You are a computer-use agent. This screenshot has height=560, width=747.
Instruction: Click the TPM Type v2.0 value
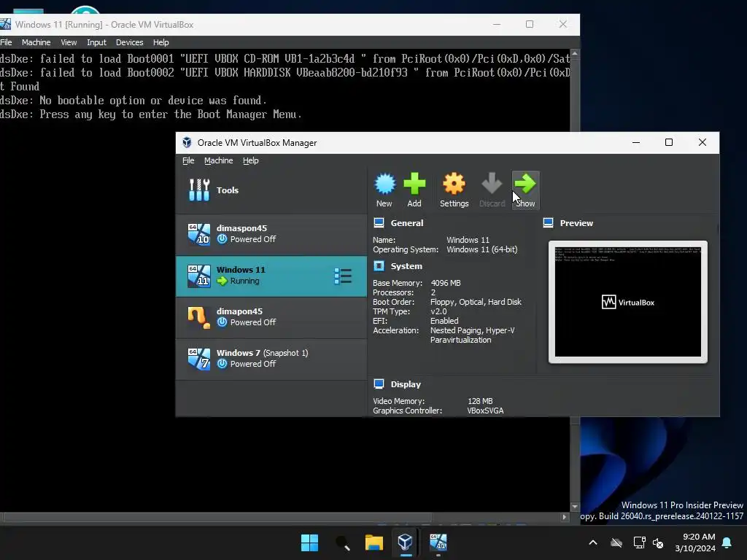point(438,311)
